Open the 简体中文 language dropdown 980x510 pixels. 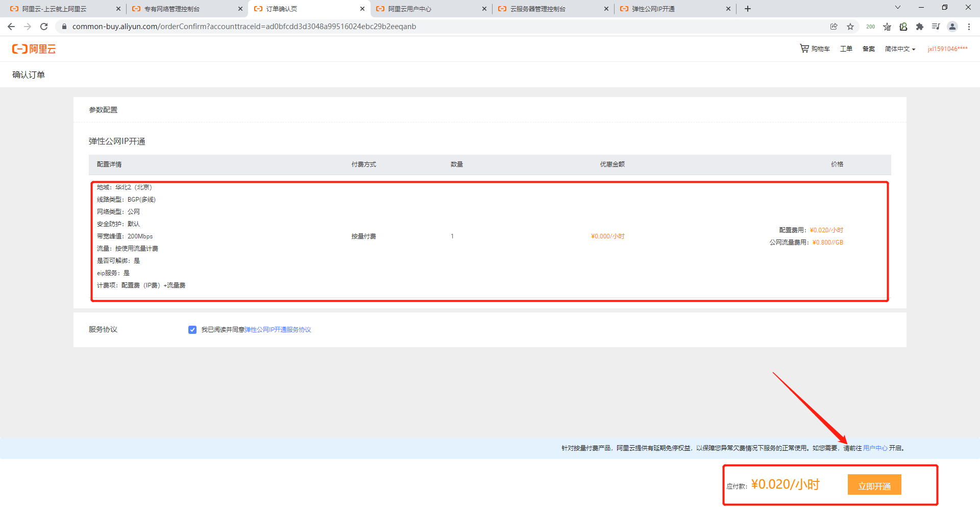900,49
